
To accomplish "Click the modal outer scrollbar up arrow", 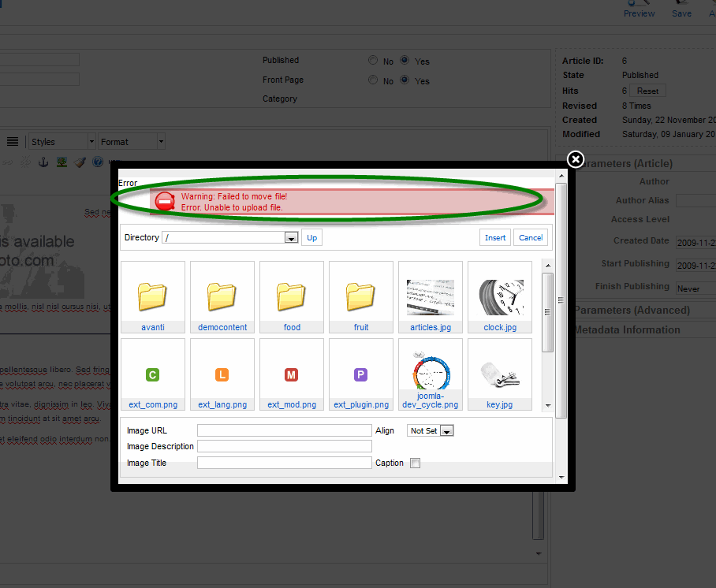I will (x=561, y=176).
